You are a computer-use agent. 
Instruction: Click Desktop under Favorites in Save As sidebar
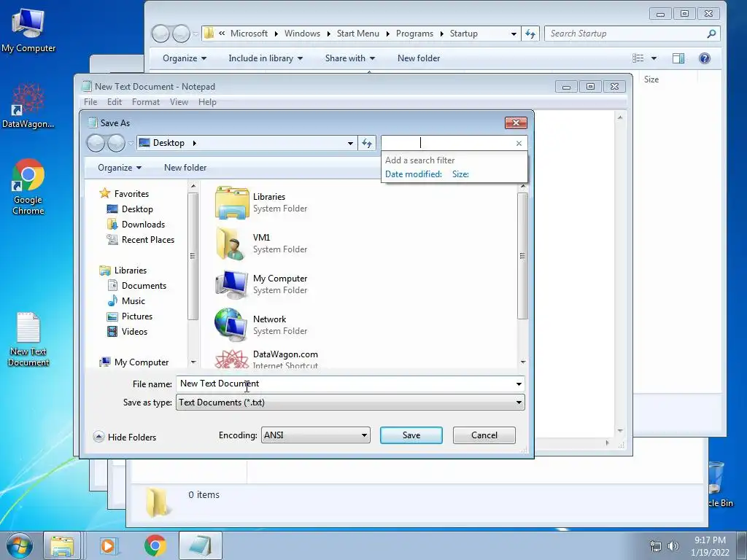click(137, 209)
